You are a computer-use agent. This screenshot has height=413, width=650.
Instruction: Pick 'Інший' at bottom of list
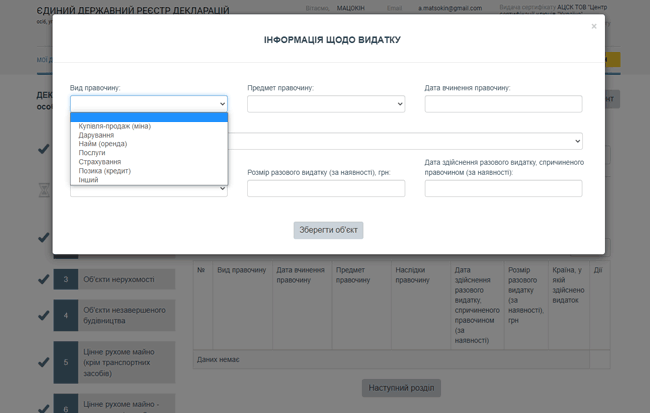point(88,180)
